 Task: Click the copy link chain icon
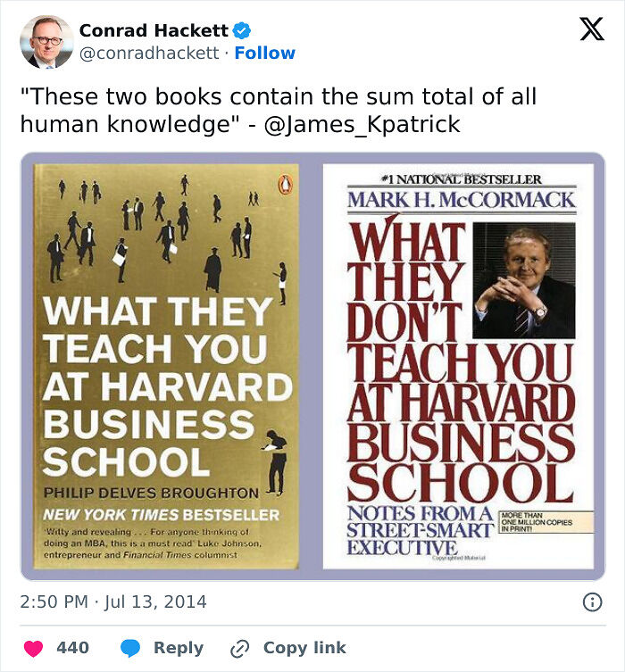pos(239,649)
